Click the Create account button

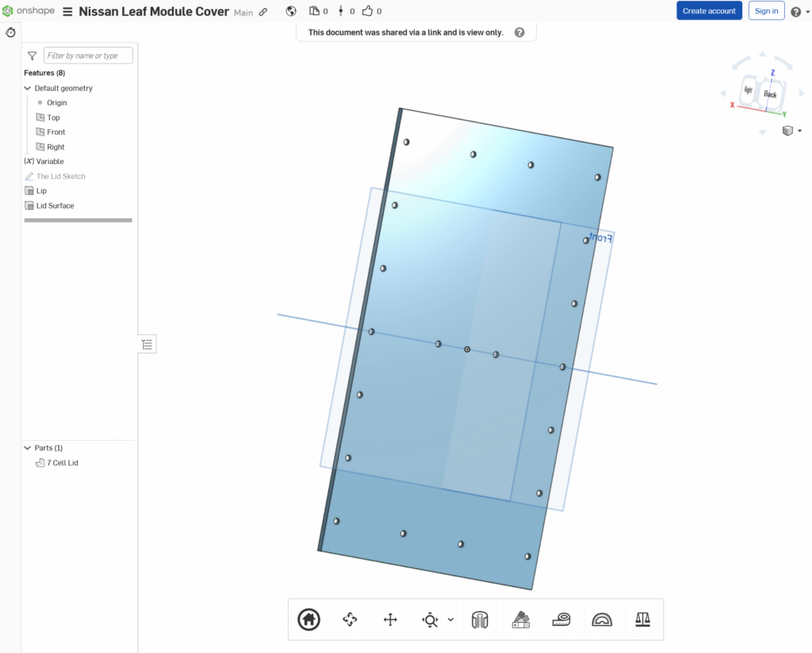click(x=709, y=11)
